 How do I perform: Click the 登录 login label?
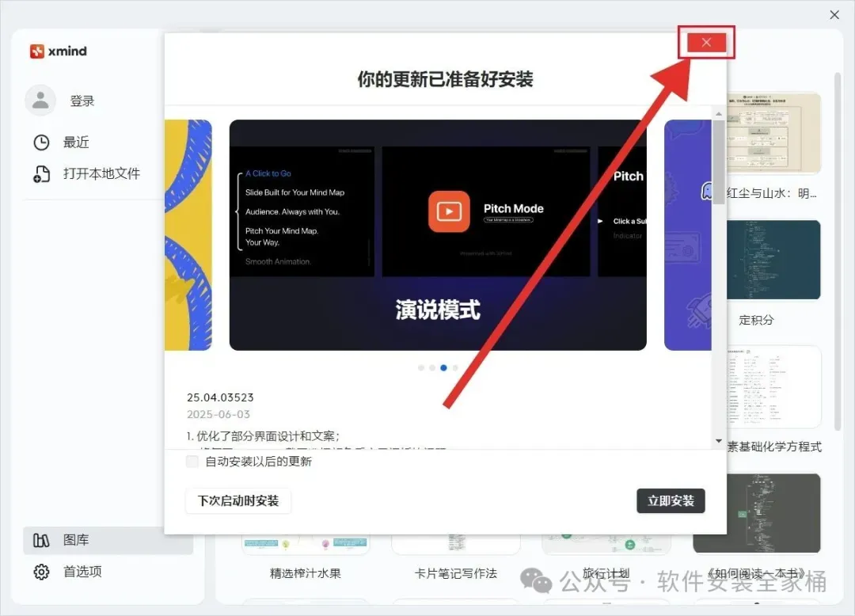click(82, 101)
